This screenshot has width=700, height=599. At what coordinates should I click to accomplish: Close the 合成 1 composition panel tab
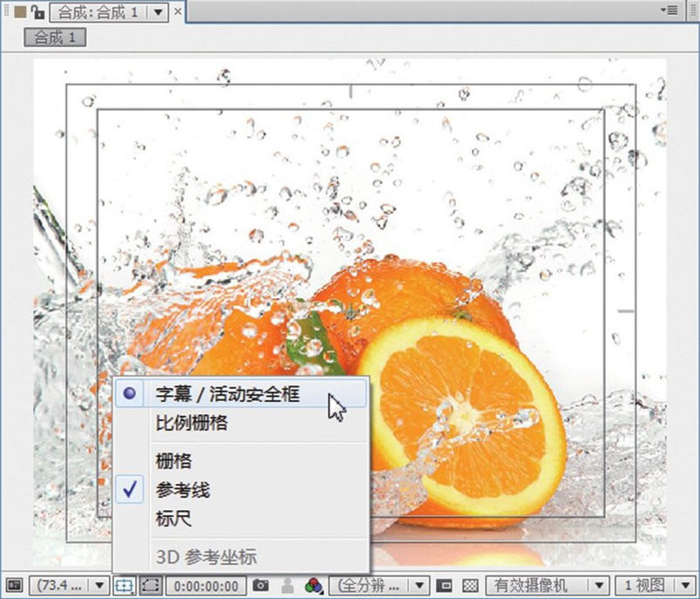coord(178,11)
